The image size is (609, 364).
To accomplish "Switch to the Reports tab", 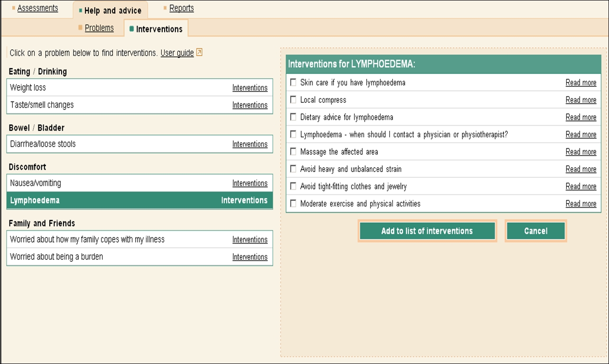I will 181,8.
